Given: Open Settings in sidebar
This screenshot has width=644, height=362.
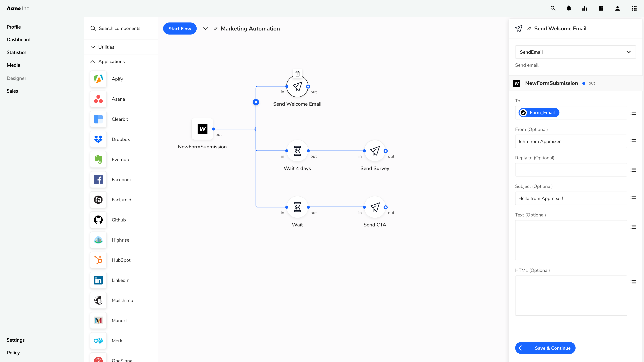Looking at the screenshot, I should point(16,340).
